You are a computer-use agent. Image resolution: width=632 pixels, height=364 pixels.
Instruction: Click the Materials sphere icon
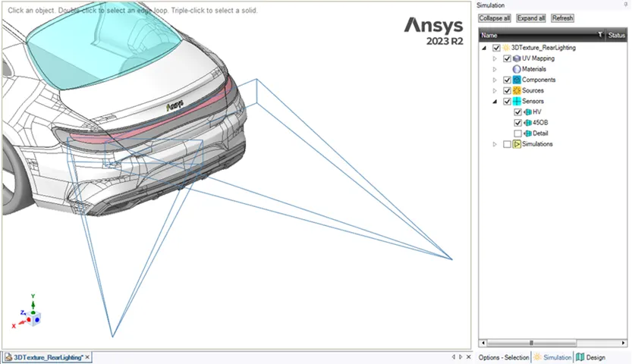(x=517, y=69)
